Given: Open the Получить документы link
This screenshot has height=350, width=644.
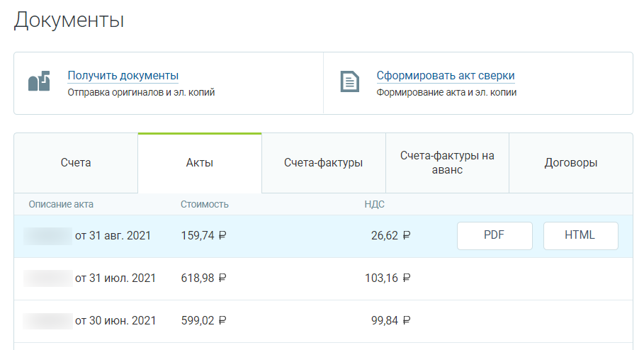Looking at the screenshot, I should 123,76.
